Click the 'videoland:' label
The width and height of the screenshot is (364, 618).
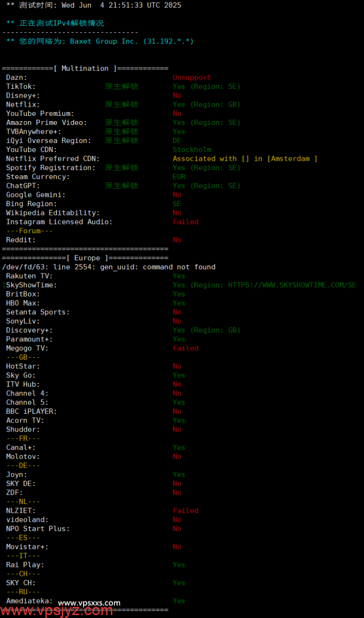pos(28,520)
